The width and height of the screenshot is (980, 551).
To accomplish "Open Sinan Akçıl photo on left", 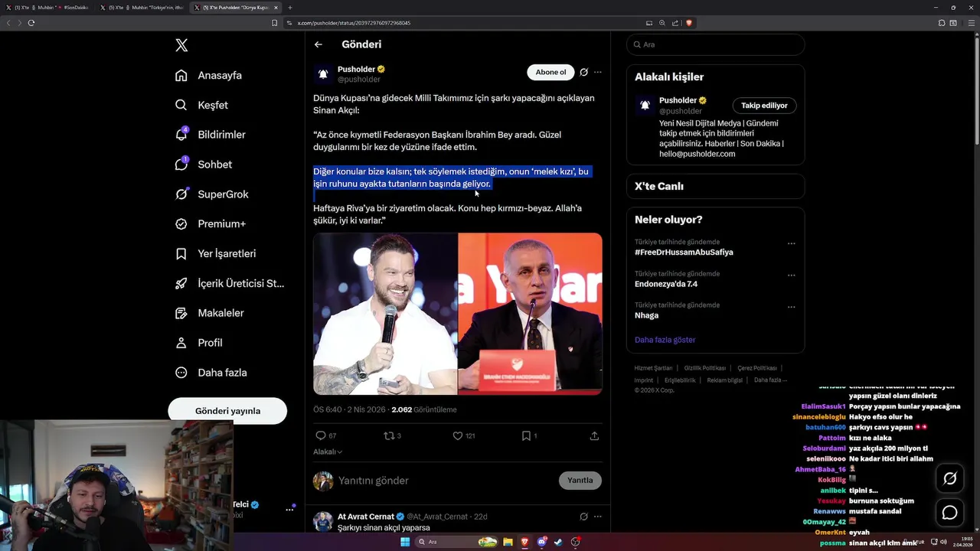I will [385, 314].
